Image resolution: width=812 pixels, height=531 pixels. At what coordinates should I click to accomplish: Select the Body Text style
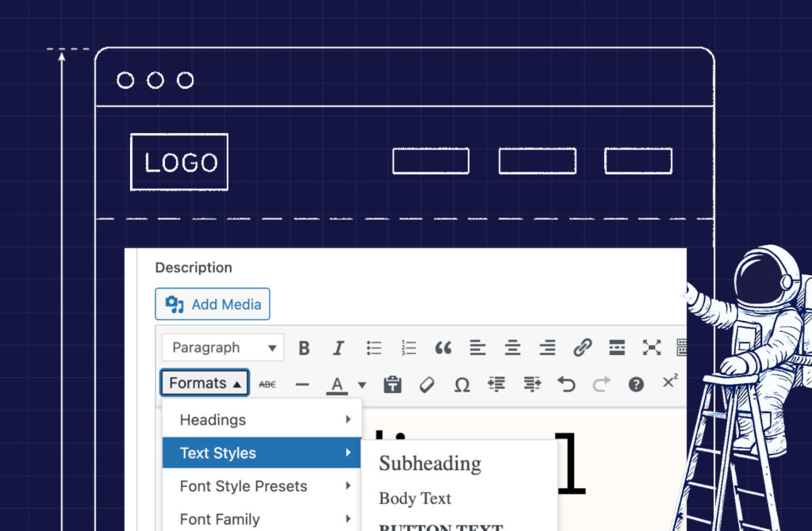[415, 499]
